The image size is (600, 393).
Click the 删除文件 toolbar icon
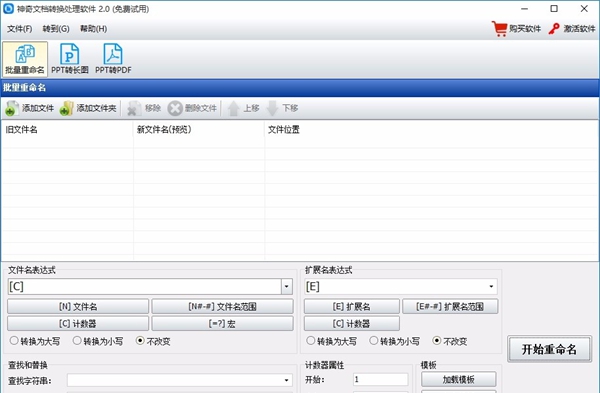[174, 108]
